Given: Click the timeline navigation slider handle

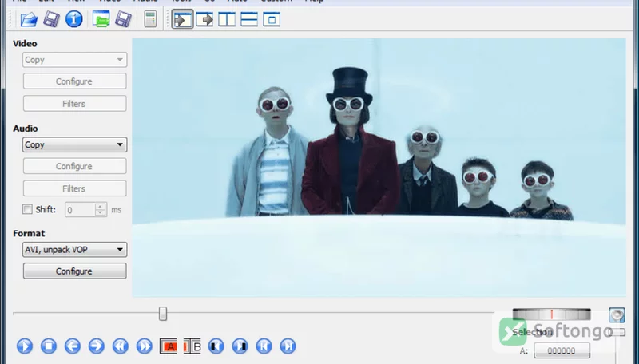Looking at the screenshot, I should (163, 314).
